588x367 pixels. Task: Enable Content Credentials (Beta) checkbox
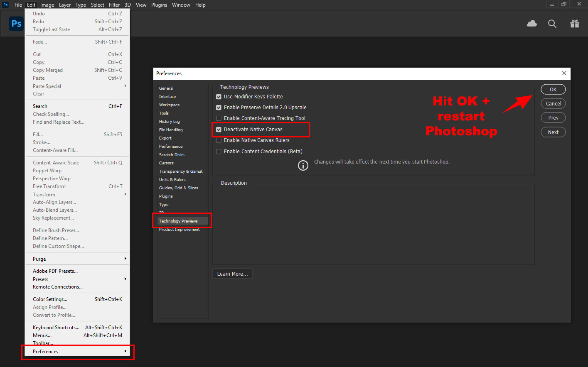pyautogui.click(x=219, y=152)
